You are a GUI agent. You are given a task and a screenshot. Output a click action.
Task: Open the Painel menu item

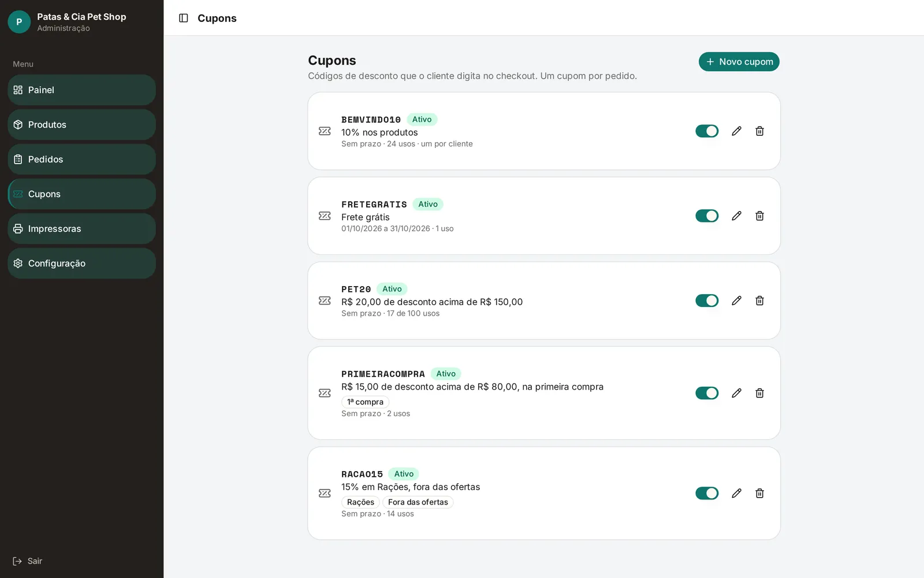[81, 90]
